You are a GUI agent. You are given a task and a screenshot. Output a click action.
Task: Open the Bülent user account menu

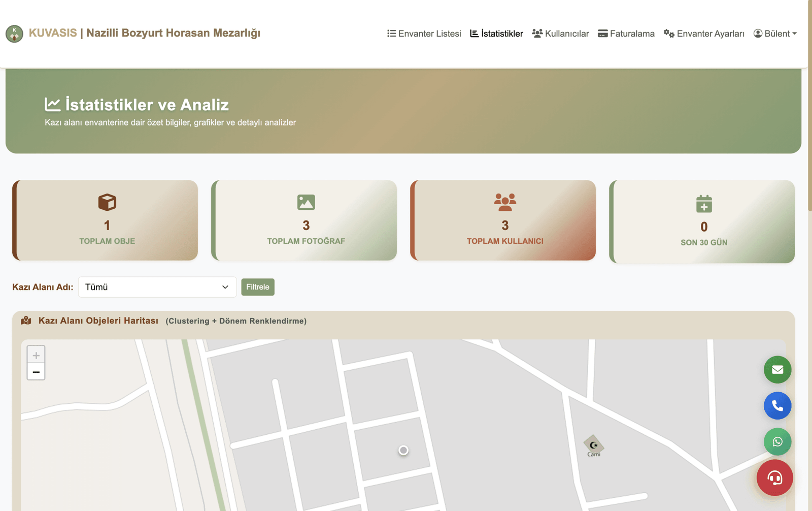(775, 34)
